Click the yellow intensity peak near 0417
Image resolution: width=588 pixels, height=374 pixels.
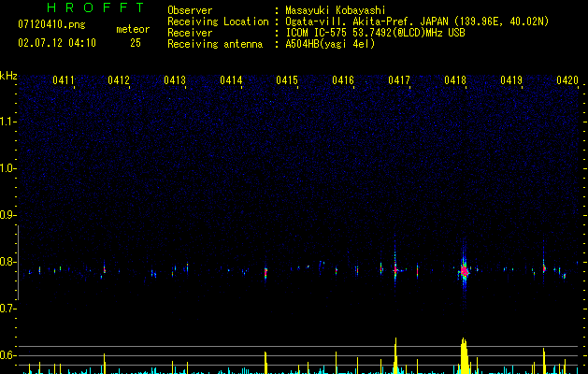[x=395, y=355]
